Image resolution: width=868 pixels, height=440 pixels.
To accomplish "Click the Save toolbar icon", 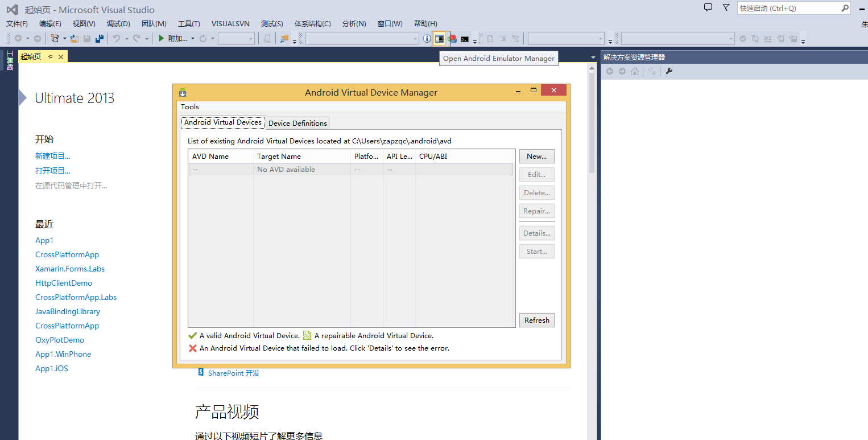I will coord(87,39).
